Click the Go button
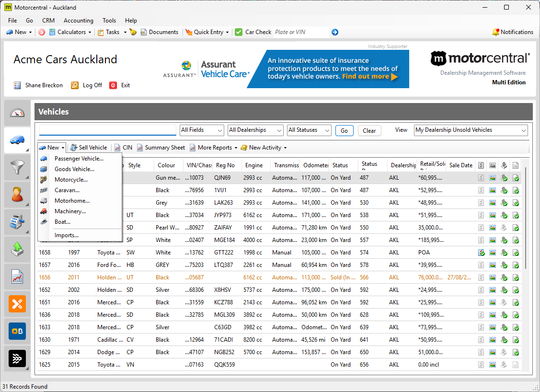 point(345,130)
